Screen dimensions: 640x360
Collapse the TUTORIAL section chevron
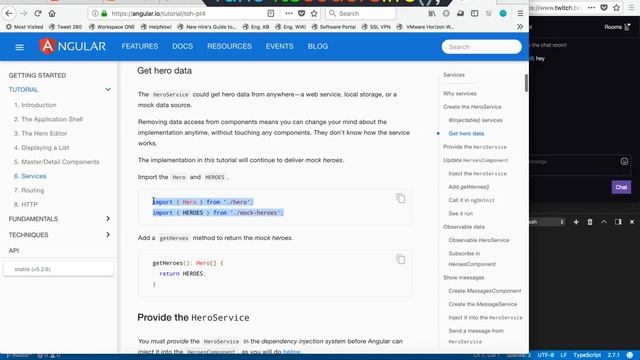pos(108,89)
